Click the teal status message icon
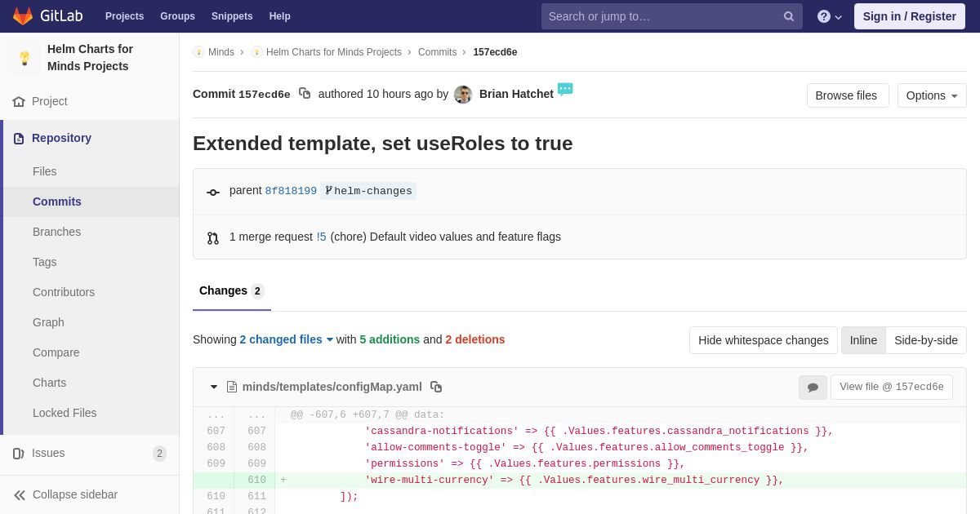The height and width of the screenshot is (514, 980). pyautogui.click(x=565, y=89)
